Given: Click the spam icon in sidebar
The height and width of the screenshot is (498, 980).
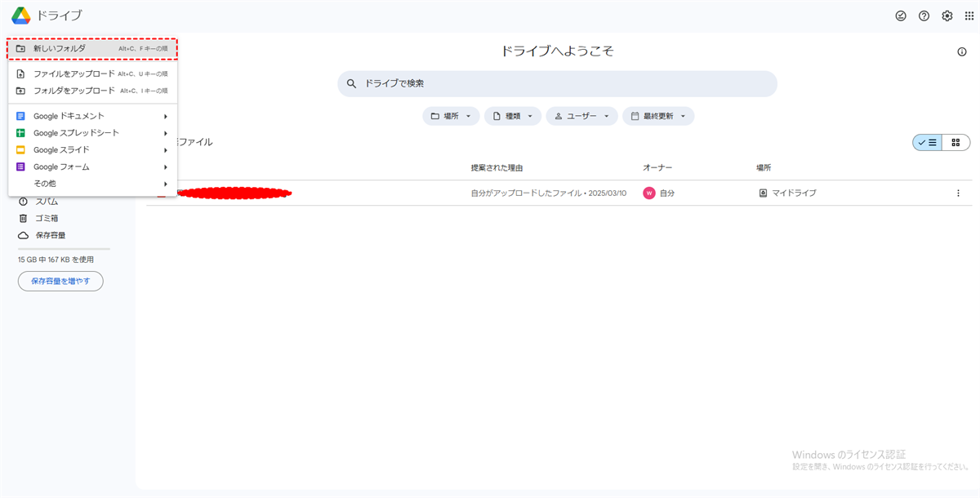Looking at the screenshot, I should (x=23, y=202).
